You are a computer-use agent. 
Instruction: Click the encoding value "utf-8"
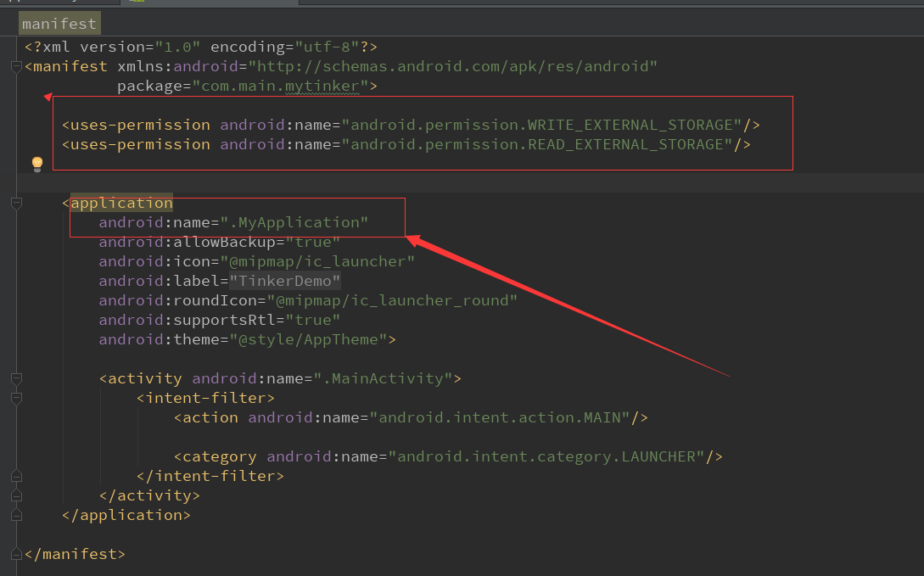tap(327, 47)
